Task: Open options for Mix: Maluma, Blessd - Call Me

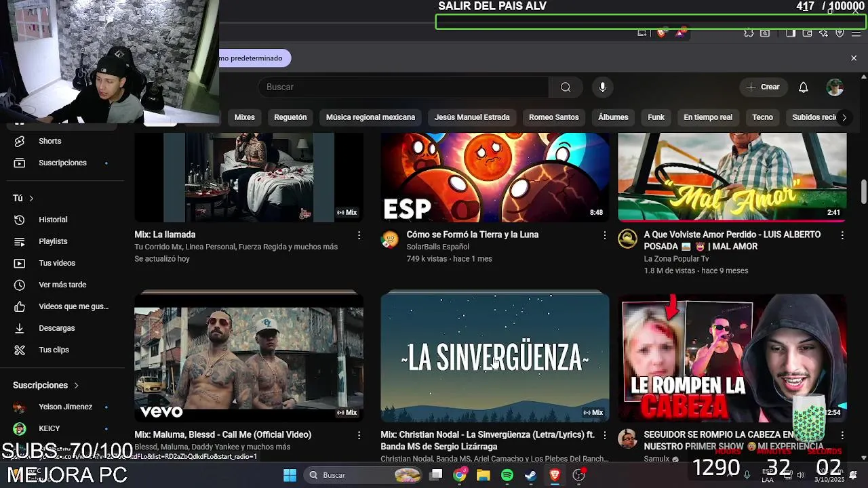Action: pyautogui.click(x=359, y=435)
